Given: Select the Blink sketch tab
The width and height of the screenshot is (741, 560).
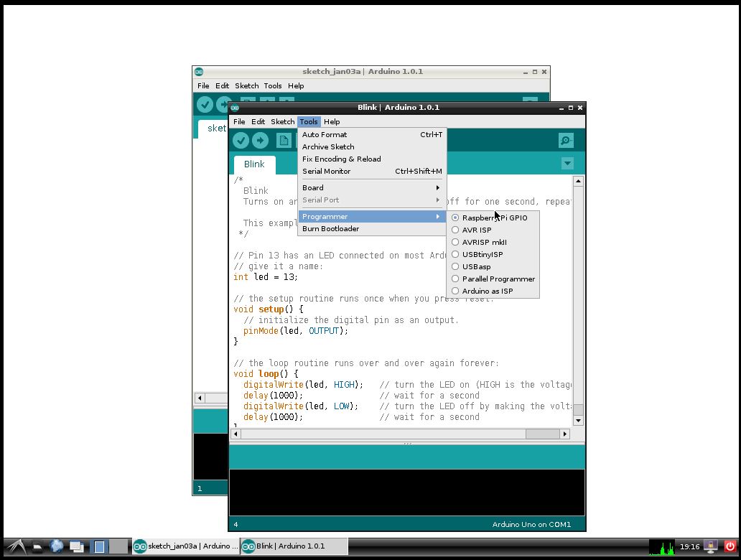Looking at the screenshot, I should [255, 164].
